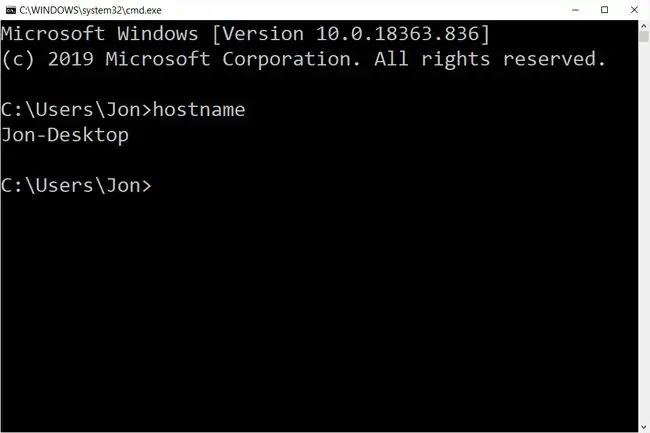Click the scrollbar down arrow

click(644, 427)
